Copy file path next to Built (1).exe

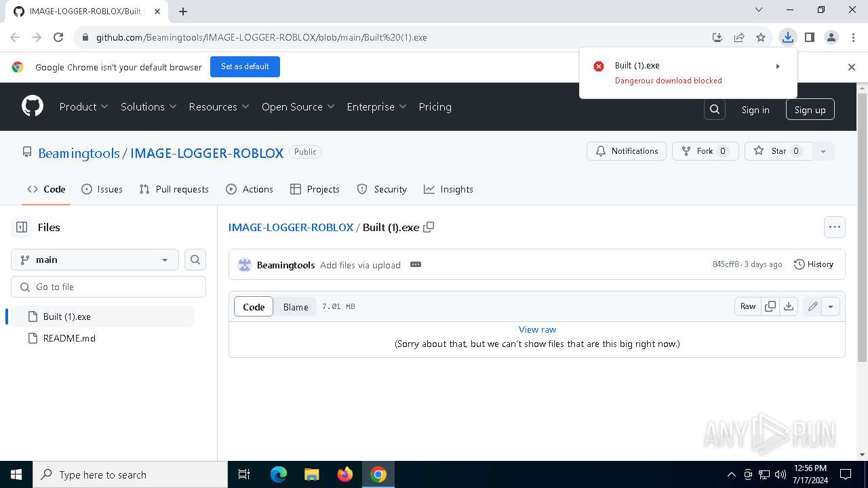tap(429, 227)
